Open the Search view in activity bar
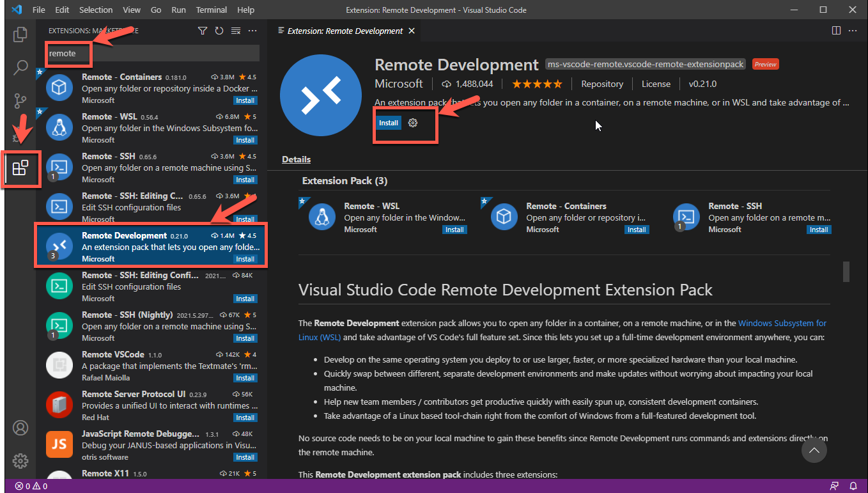This screenshot has width=868, height=493. (20, 67)
